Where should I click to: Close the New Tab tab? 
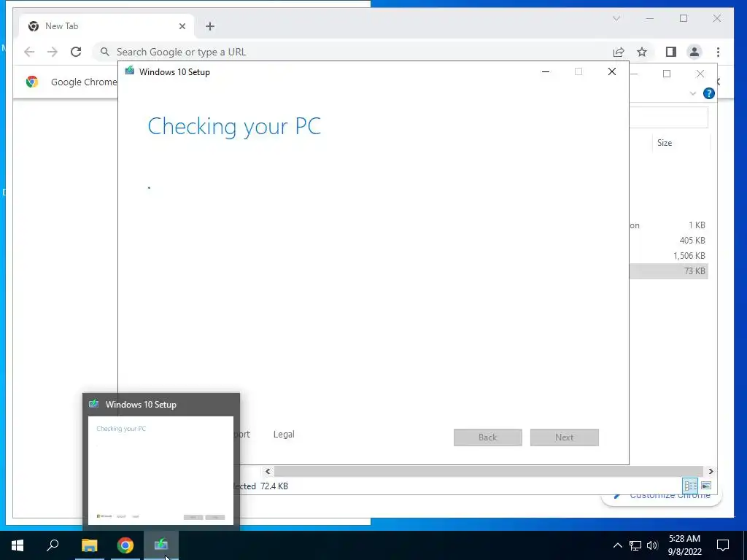[x=182, y=26]
